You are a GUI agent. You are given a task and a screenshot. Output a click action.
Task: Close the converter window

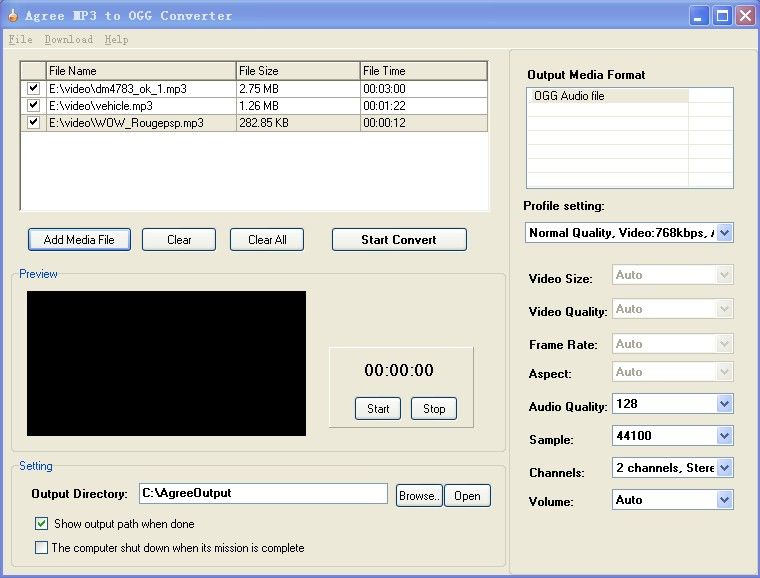point(745,16)
